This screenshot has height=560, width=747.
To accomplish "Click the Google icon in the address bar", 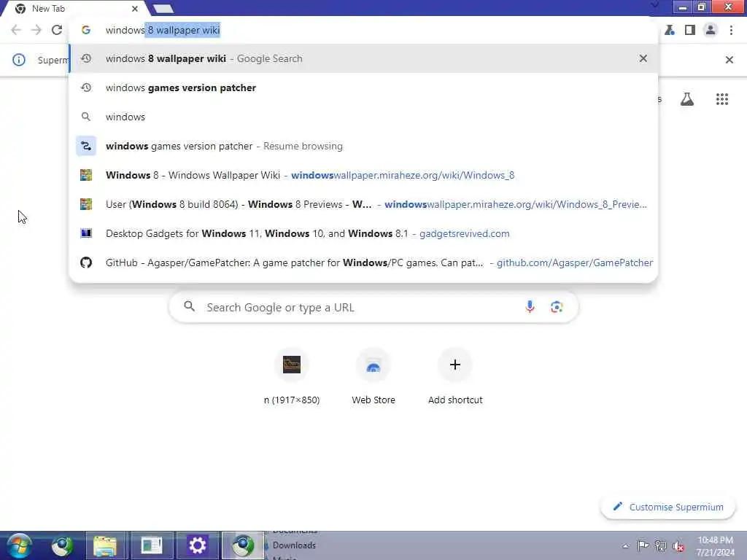I will click(x=86, y=30).
